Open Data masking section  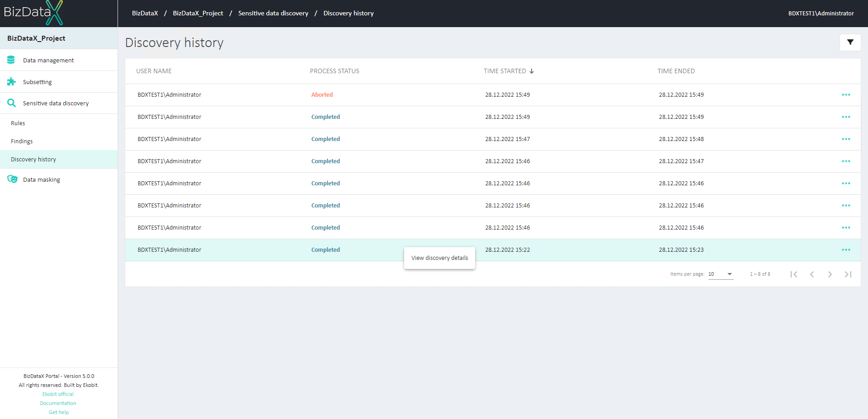(x=59, y=179)
